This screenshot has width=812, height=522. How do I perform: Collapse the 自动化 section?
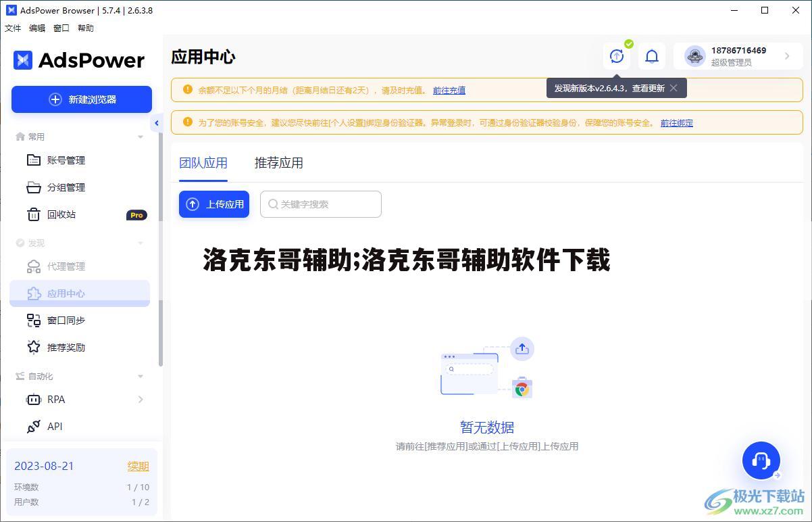coord(141,376)
